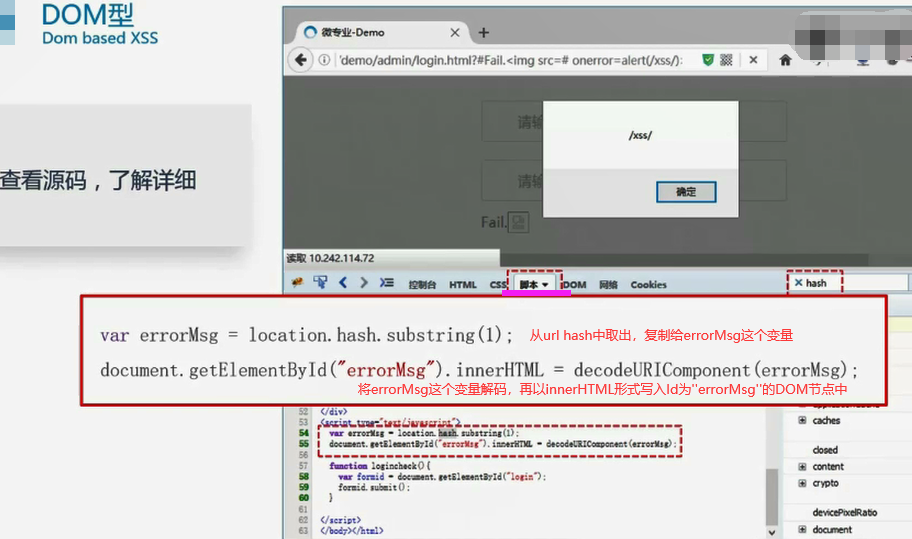Activate Firebug inspect element tool
Screen dimensions: 912x539
click(x=320, y=283)
